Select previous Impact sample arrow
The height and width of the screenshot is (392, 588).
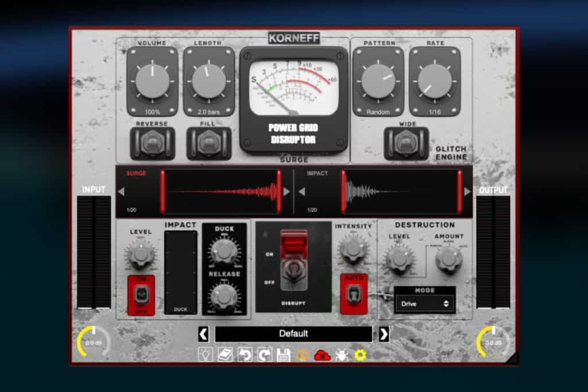(x=302, y=192)
